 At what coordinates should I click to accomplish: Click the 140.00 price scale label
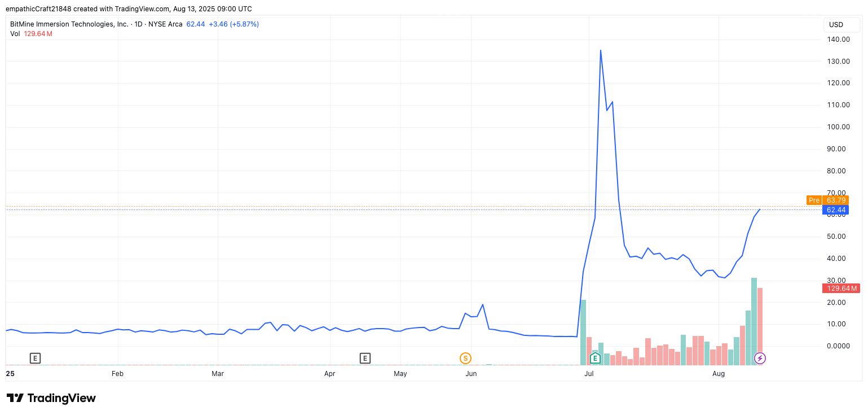839,40
